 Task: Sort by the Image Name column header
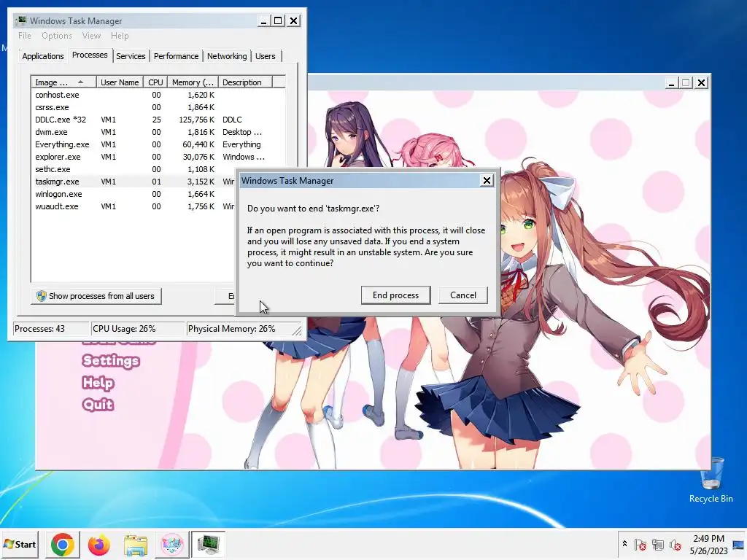pyautogui.click(x=63, y=82)
